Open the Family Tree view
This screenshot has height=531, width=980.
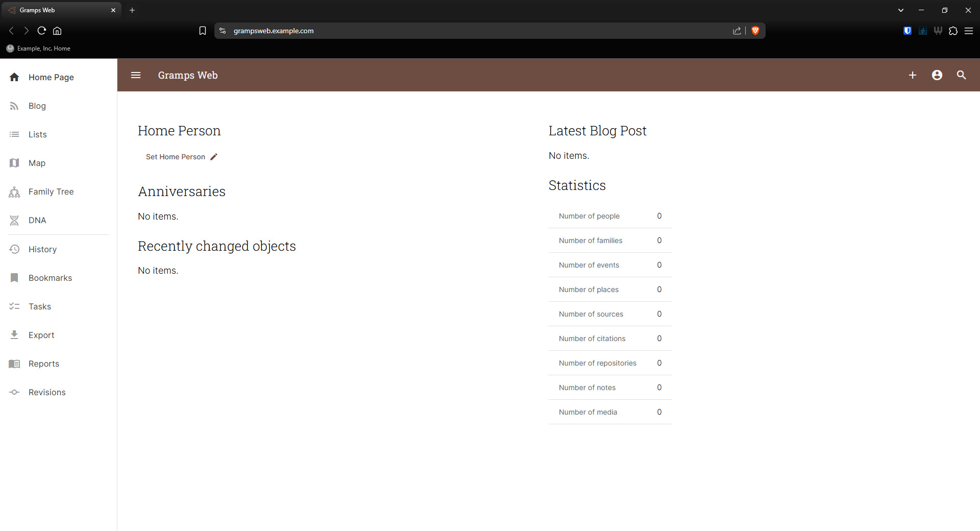coord(51,191)
